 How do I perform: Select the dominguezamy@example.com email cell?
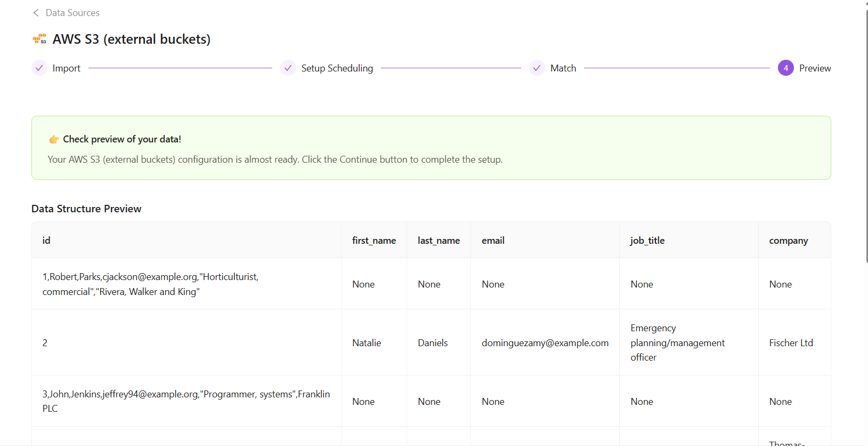click(545, 343)
